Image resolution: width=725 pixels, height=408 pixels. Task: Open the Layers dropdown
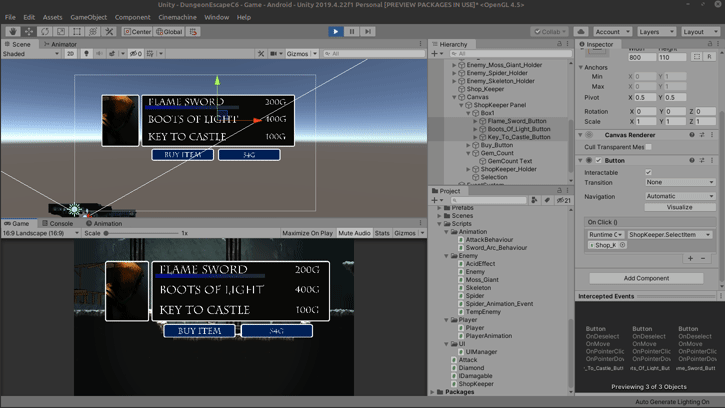656,31
